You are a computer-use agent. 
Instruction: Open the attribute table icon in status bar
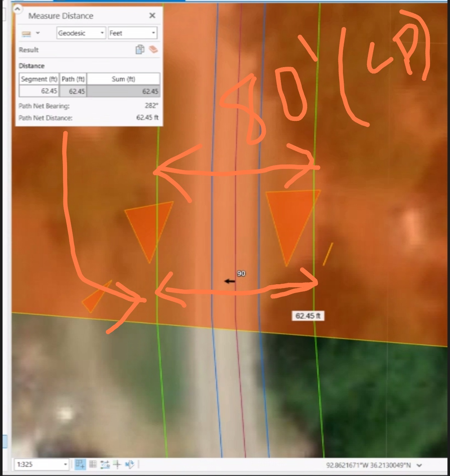92,464
